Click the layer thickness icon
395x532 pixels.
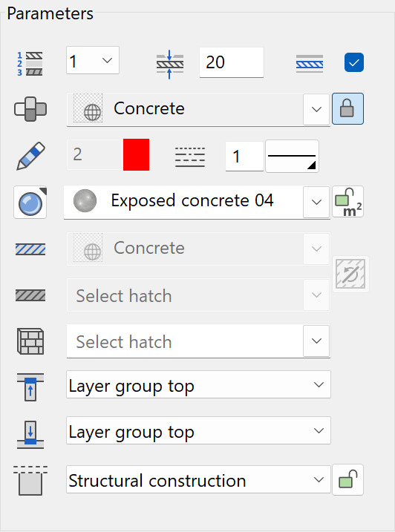[x=170, y=64]
